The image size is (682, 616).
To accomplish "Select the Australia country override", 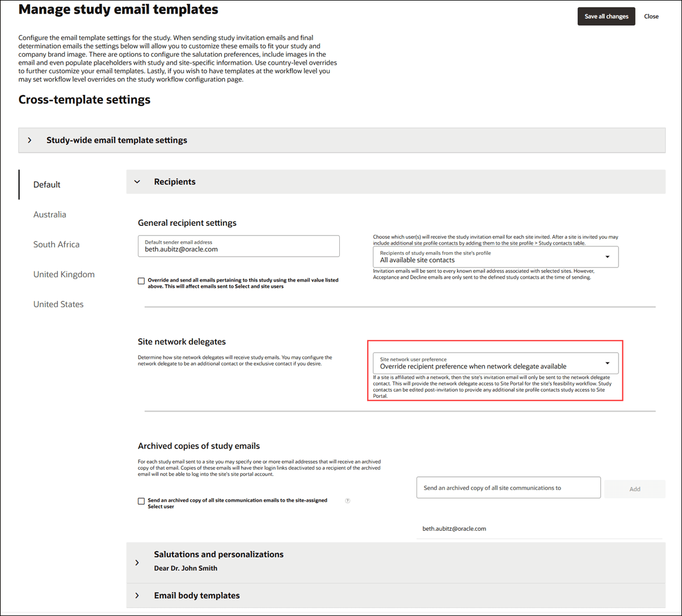I will pos(49,214).
